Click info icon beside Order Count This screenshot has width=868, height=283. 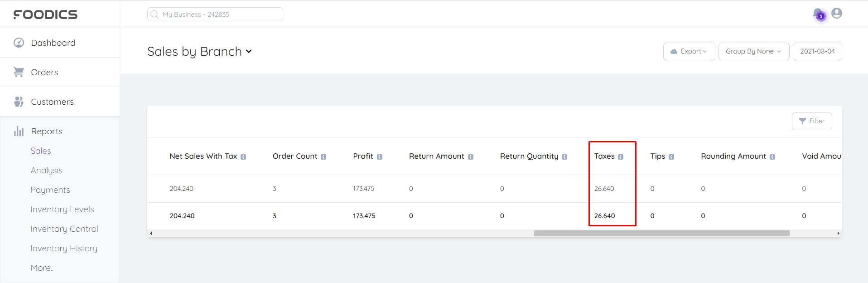point(323,157)
